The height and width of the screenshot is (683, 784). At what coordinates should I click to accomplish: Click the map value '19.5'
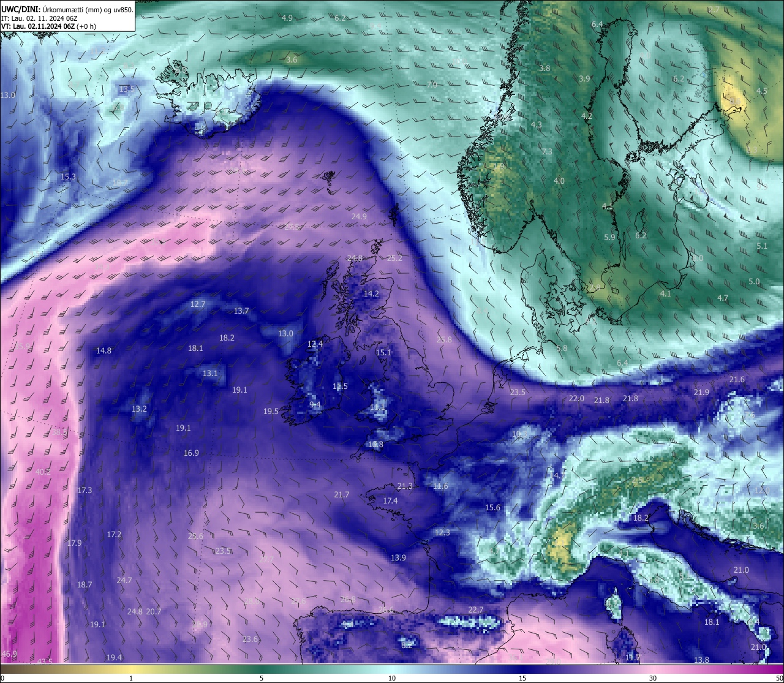click(271, 412)
